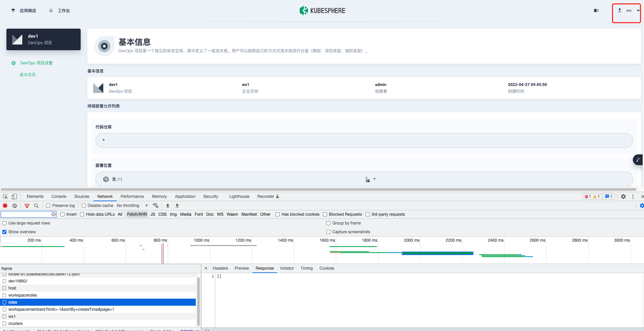
Task: Import HAR file via upload icon
Action: pyautogui.click(x=168, y=206)
